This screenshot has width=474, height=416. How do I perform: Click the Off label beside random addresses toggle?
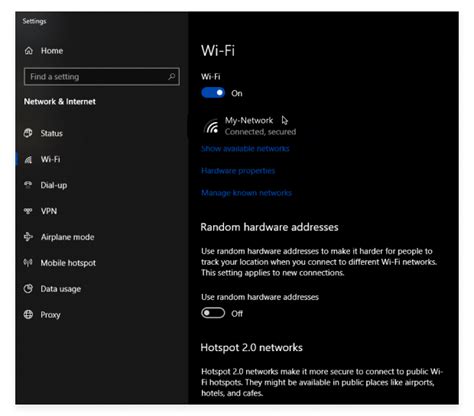pos(237,314)
